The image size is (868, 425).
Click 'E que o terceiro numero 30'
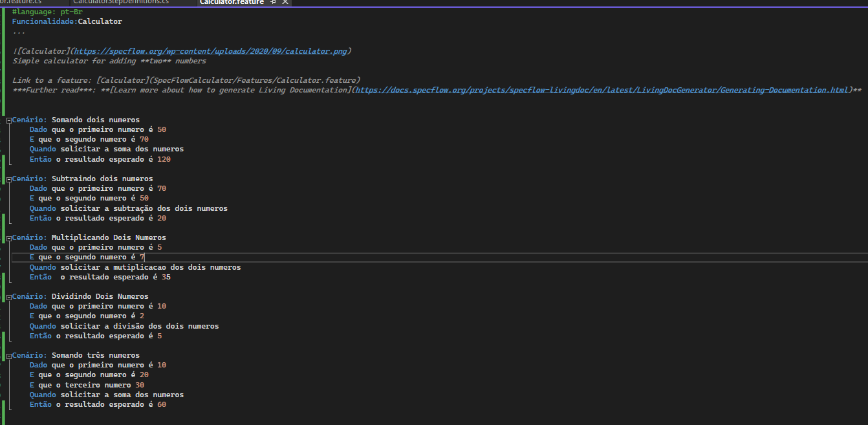click(87, 385)
